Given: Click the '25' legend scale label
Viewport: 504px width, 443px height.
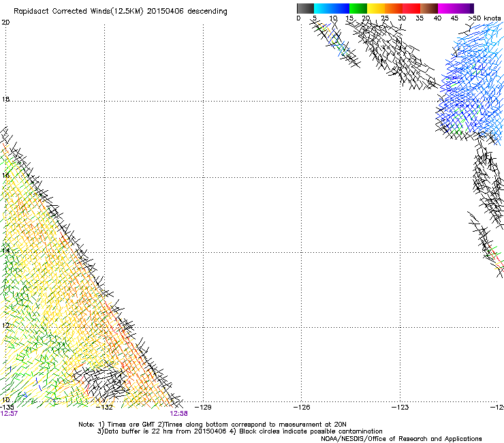Looking at the screenshot, I should click(x=384, y=18).
